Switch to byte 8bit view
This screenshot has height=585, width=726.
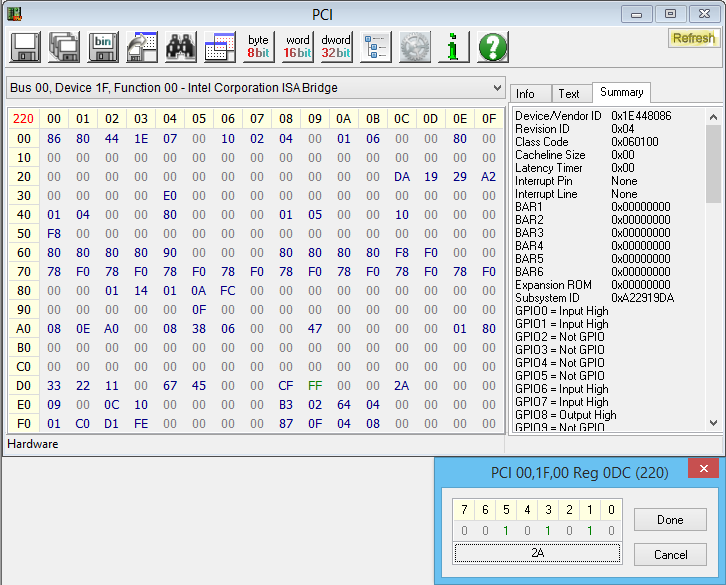258,47
